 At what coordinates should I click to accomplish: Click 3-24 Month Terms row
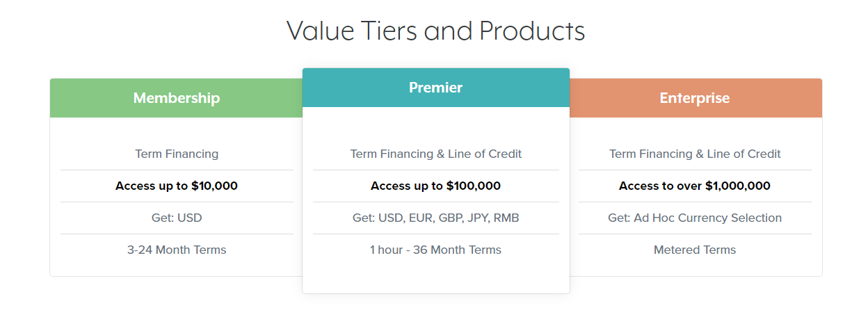(x=177, y=250)
